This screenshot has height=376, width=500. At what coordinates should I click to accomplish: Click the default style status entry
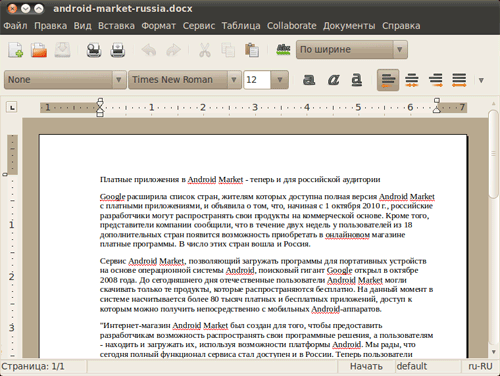point(412,366)
